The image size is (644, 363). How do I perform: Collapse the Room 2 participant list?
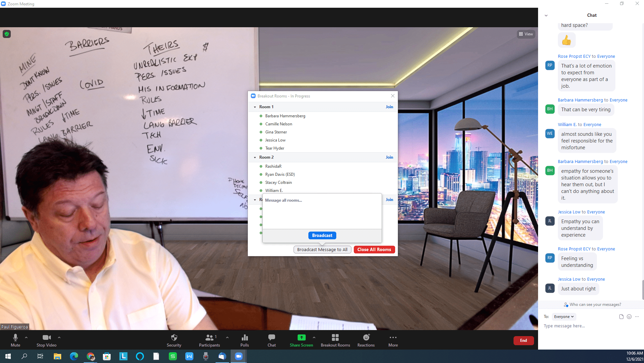[255, 157]
